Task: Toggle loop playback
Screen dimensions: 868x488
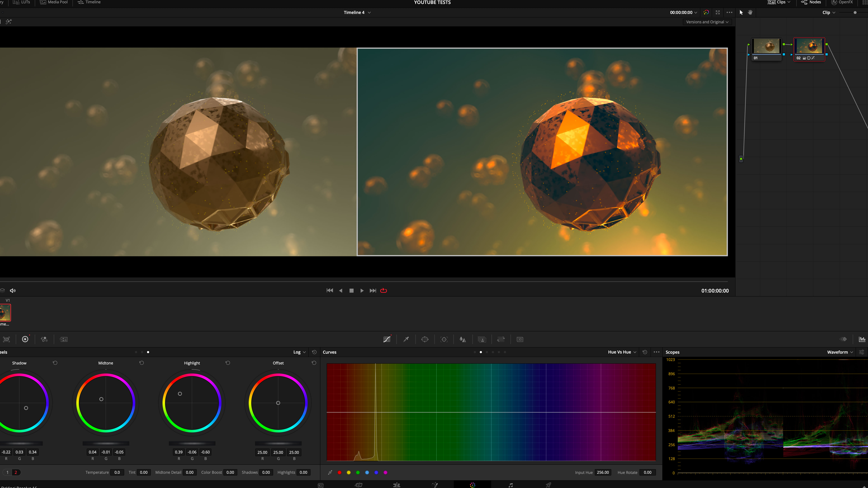Action: pos(383,291)
